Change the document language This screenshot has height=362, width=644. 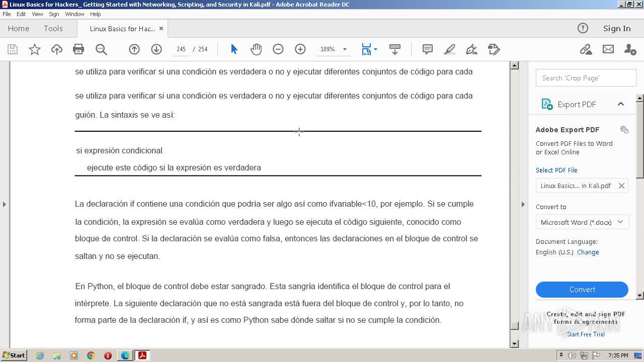[x=588, y=252]
